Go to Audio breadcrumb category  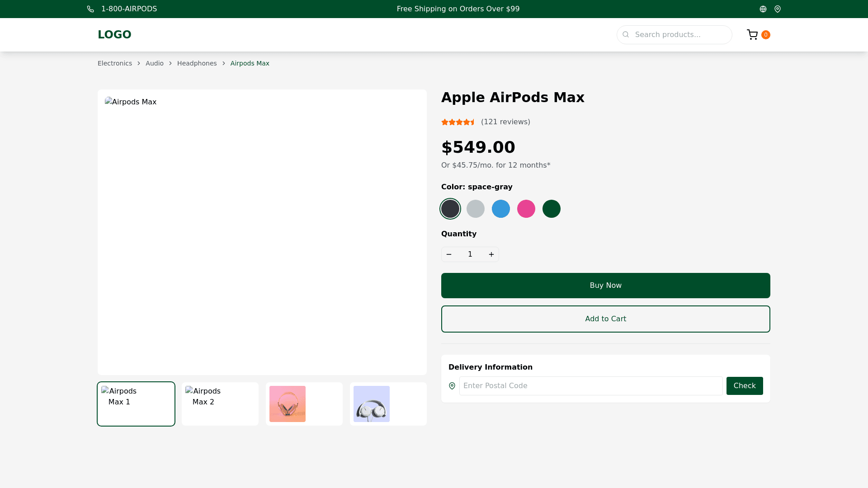[x=155, y=63]
